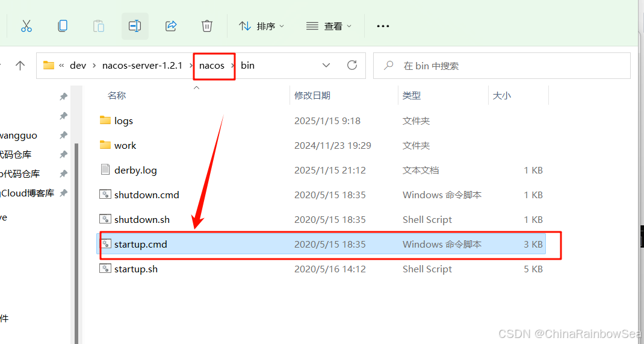Sort by 修改日期 column header
Image resolution: width=644 pixels, height=344 pixels.
pyautogui.click(x=312, y=95)
